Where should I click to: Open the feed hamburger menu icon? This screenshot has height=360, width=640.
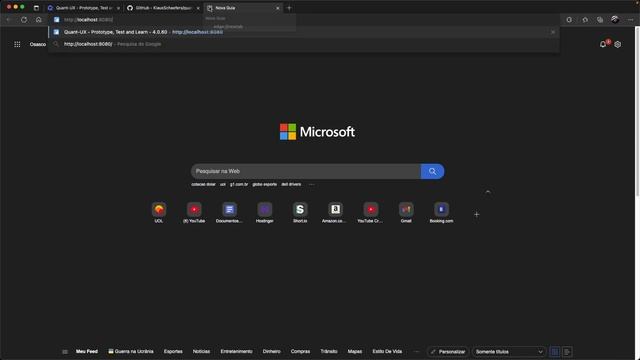tap(65, 351)
